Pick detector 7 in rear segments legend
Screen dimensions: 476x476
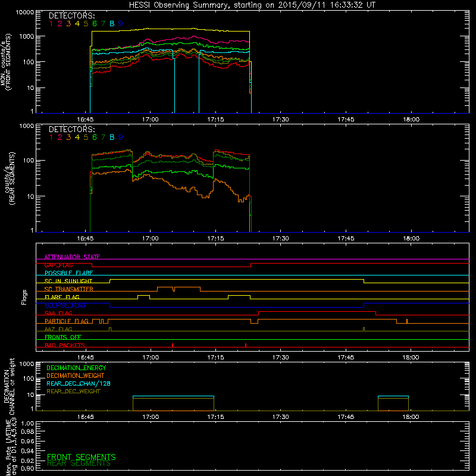point(103,137)
